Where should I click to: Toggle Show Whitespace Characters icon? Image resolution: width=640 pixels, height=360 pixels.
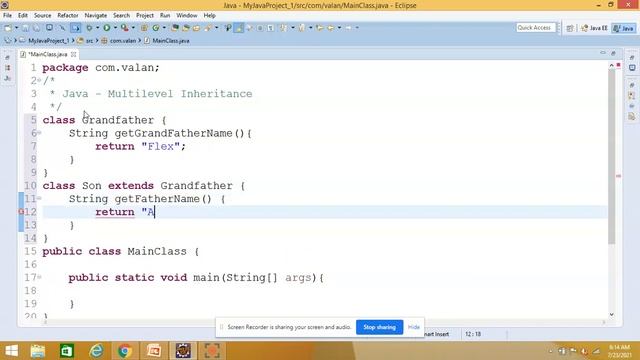(271, 28)
